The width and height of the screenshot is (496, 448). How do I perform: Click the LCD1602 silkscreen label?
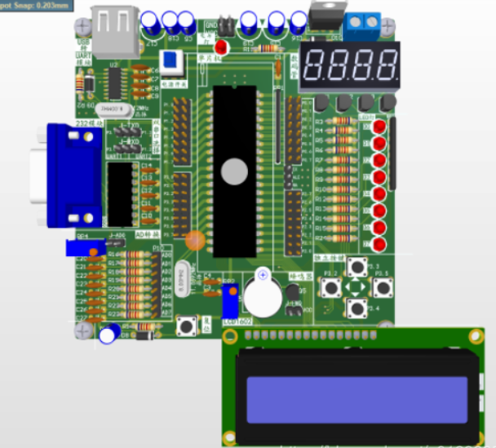pos(237,322)
